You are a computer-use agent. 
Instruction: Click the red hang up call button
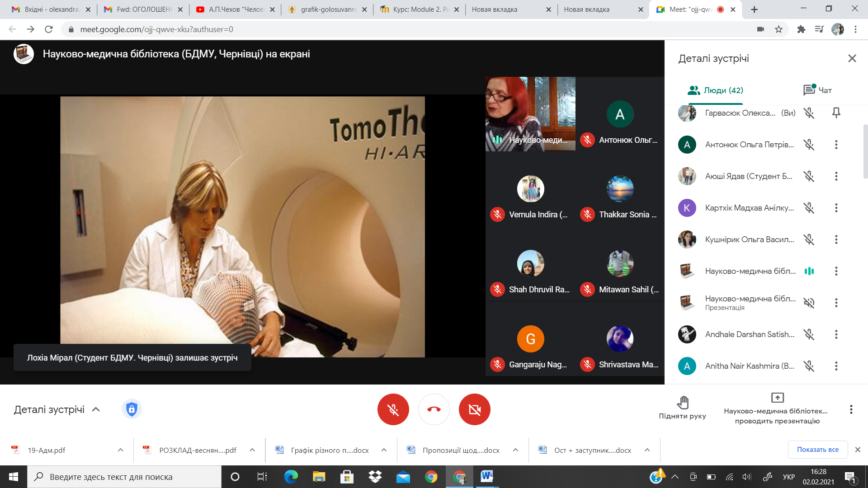[434, 409]
